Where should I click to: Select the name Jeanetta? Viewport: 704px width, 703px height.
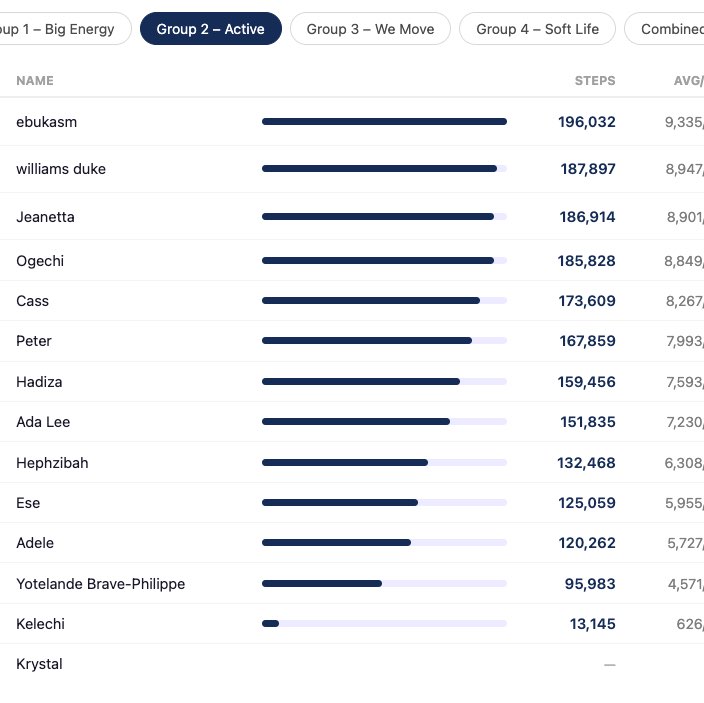(x=45, y=217)
